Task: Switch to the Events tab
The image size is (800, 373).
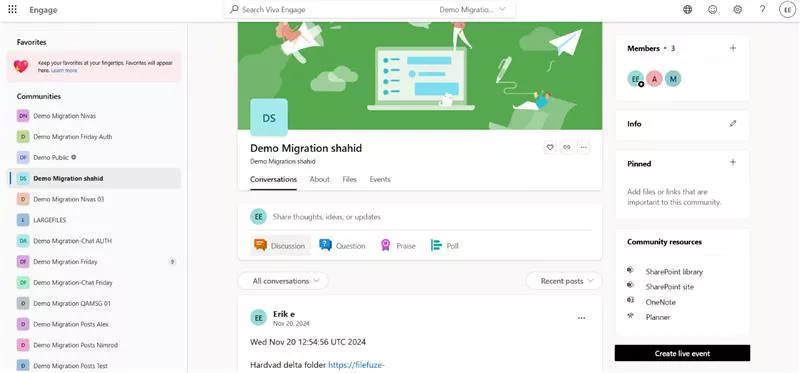Action: pyautogui.click(x=380, y=179)
